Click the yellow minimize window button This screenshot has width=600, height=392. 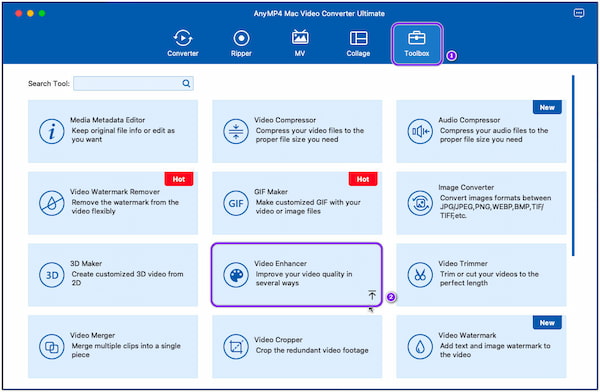click(30, 13)
